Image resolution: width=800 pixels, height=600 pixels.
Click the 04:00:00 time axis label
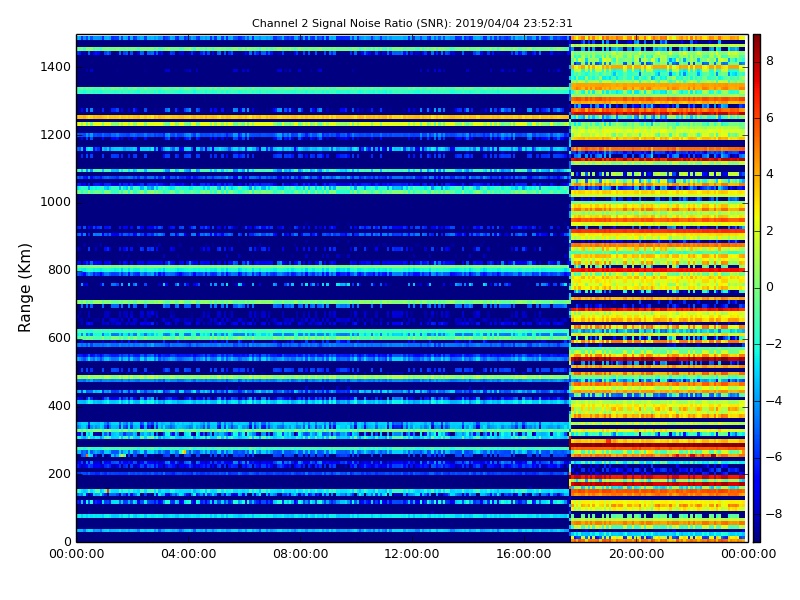189,554
